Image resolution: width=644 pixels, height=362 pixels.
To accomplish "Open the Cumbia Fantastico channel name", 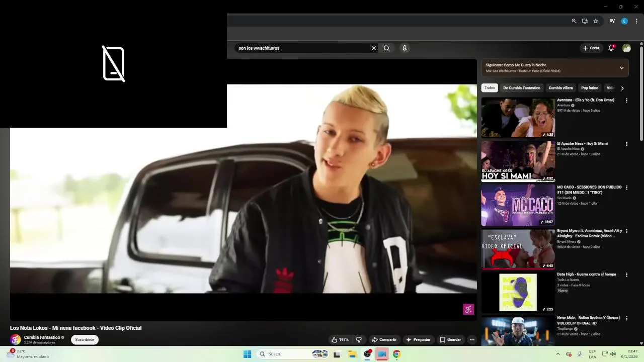I will pyautogui.click(x=42, y=337).
